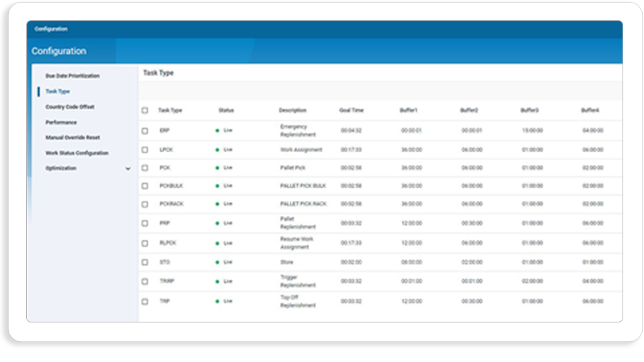Screen dimensions: 644x362
Task: Click the PRP task type cell
Action: 165,223
